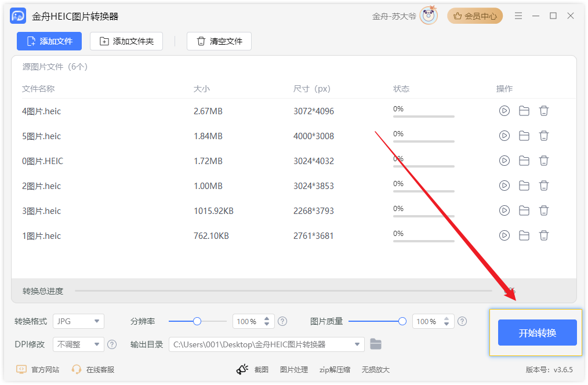Image resolution: width=588 pixels, height=385 pixels.
Task: Click the user avatar icon
Action: pyautogui.click(x=429, y=16)
